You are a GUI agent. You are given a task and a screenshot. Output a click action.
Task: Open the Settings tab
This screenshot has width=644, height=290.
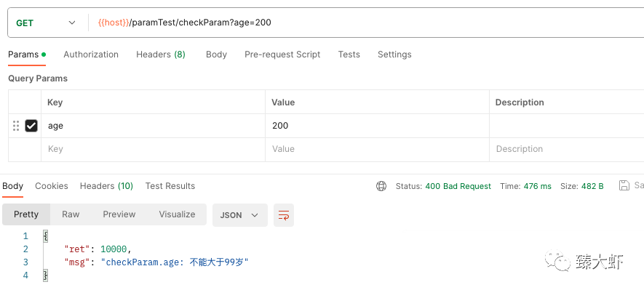(394, 55)
